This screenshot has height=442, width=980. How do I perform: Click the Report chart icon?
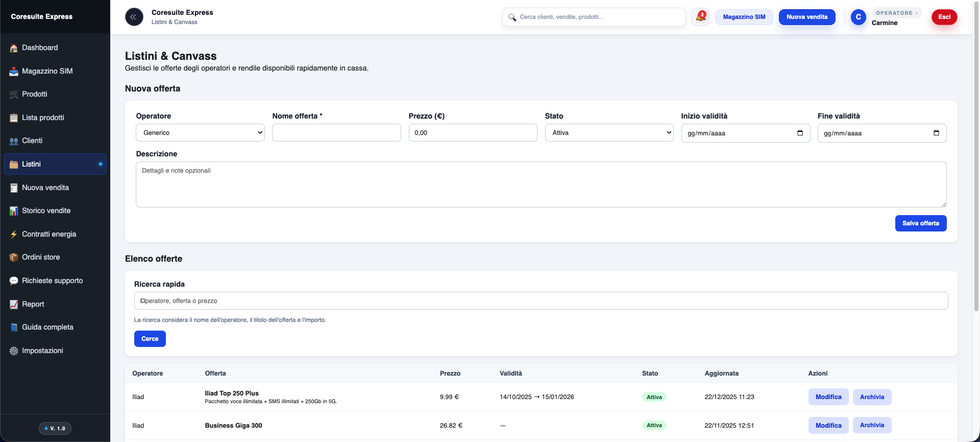(x=14, y=305)
